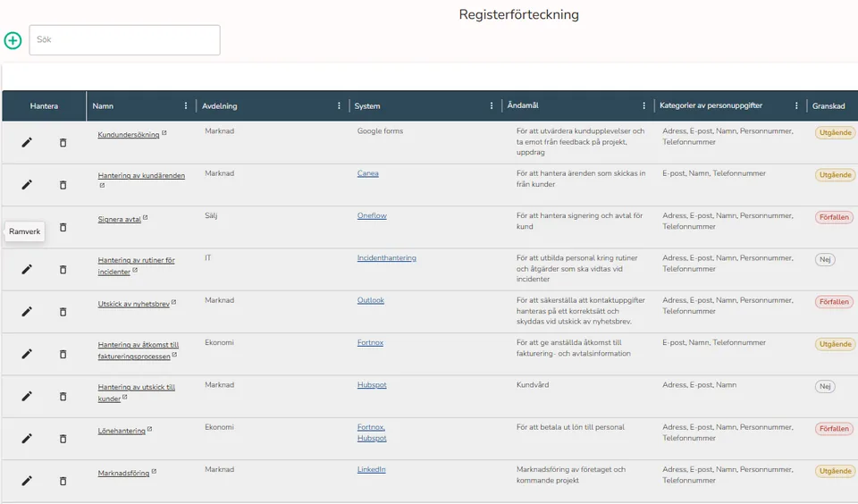Open the Incidenthantering system link

coord(387,257)
